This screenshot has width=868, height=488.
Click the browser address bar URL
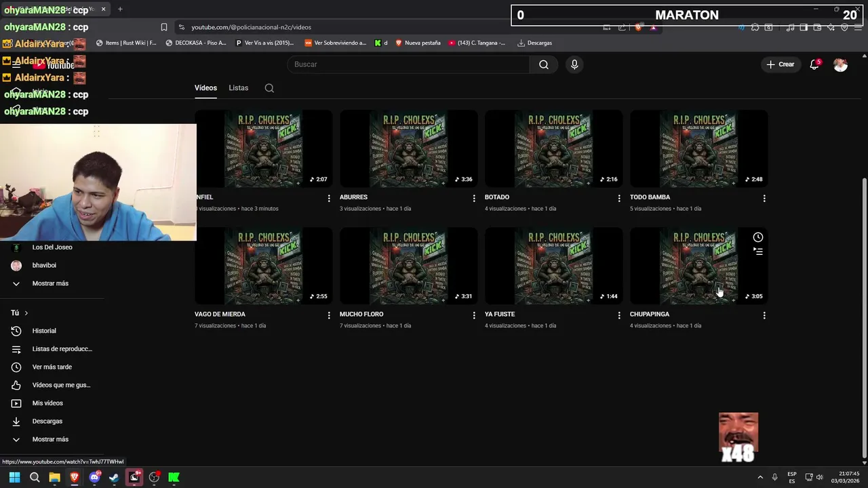point(251,27)
